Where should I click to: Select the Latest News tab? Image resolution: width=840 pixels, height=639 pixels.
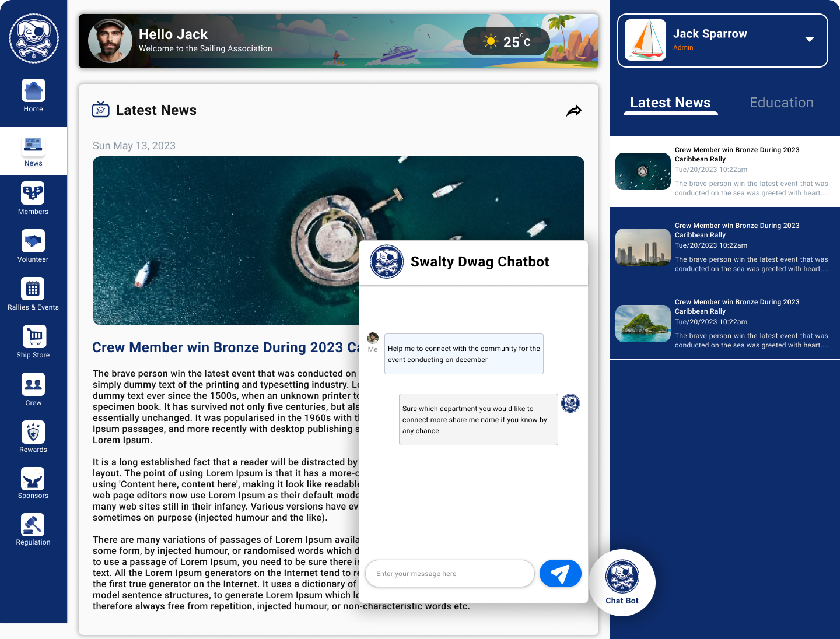[670, 103]
